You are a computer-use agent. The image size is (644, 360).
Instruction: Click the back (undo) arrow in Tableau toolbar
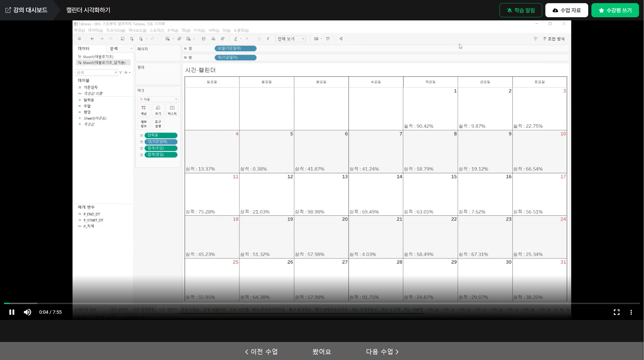92,39
